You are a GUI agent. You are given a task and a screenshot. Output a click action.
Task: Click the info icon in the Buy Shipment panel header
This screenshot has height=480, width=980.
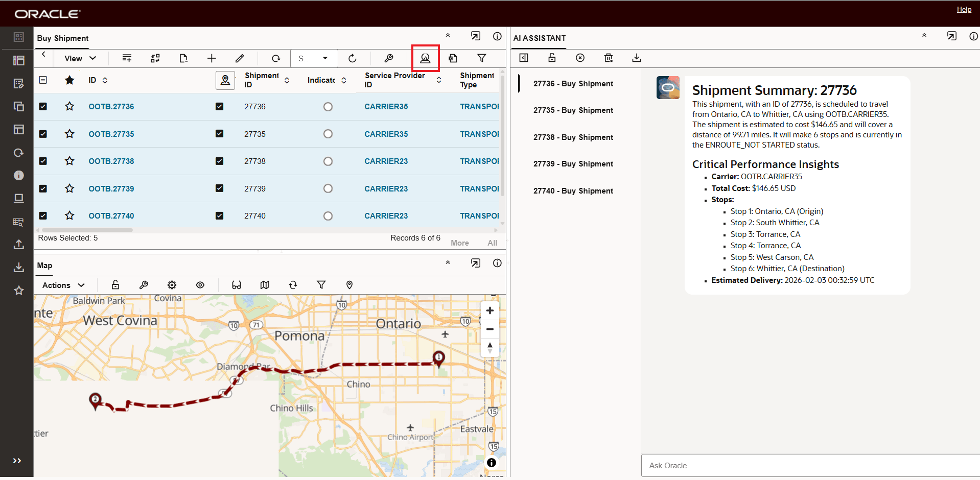click(x=497, y=36)
